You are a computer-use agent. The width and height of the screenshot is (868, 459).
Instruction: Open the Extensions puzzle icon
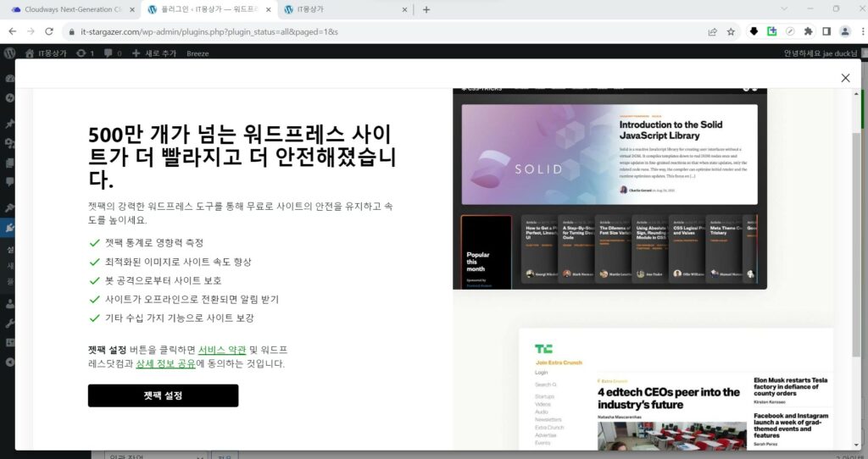coord(808,31)
